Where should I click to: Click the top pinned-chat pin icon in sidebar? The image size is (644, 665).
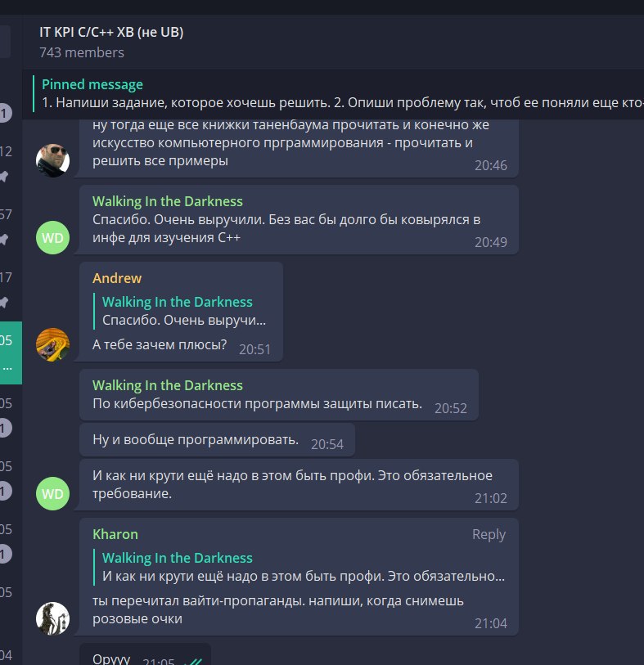tap(4, 177)
